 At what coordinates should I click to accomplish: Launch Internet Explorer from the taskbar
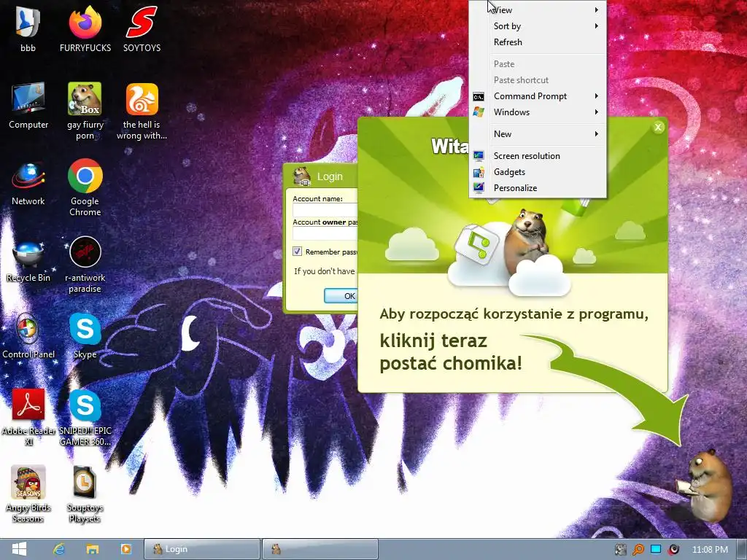(x=59, y=549)
